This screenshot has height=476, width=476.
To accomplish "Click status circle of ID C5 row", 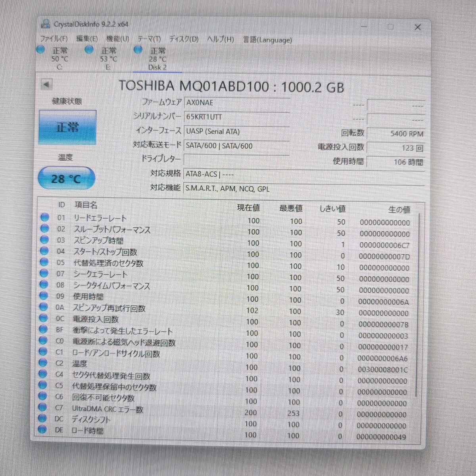I will tap(43, 385).
